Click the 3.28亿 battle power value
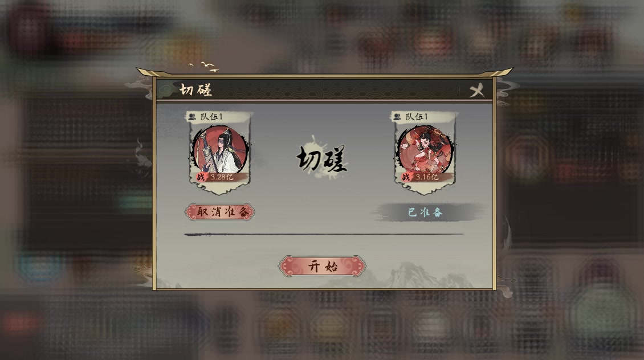Screen dimensions: 644x360 [x=222, y=177]
